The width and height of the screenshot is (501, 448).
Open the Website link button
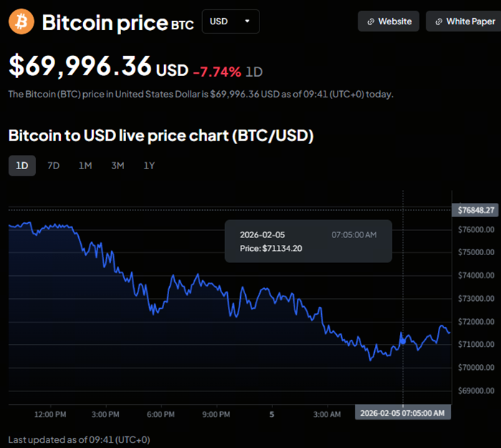point(389,22)
